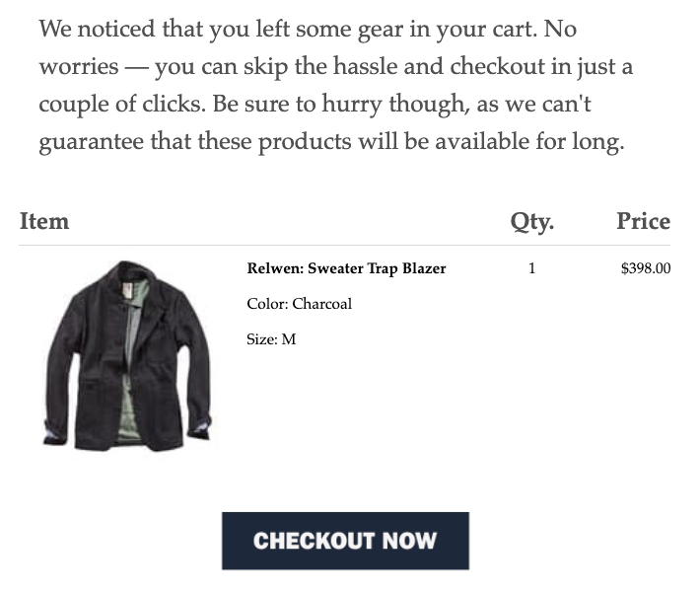Click the Item column header
This screenshot has height=592, width=700.
[44, 221]
